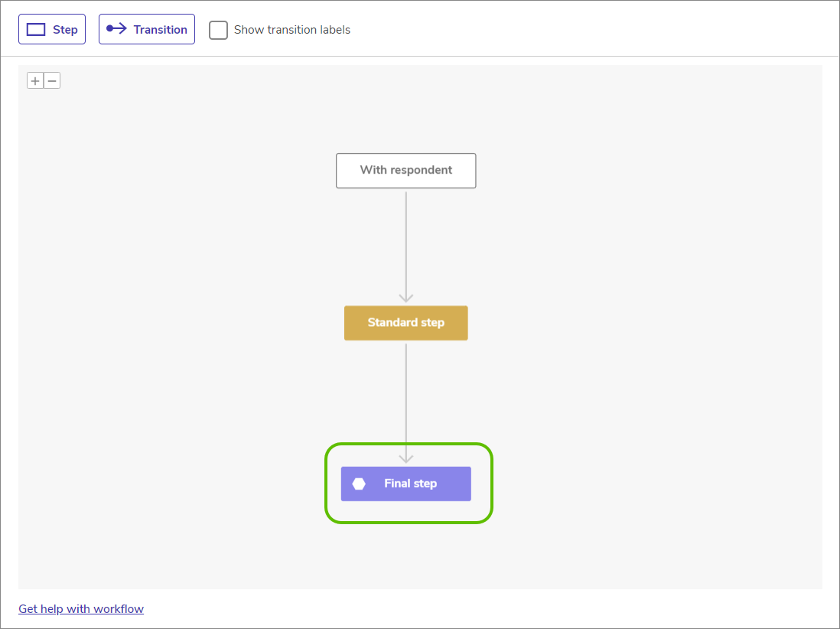Select the Final step node
Screen dimensions: 840x629
(406, 484)
